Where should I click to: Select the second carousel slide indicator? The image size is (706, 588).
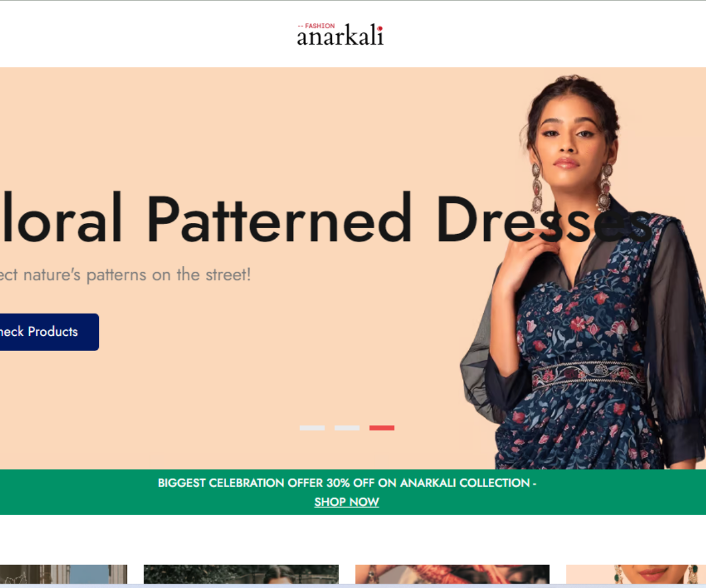click(x=347, y=428)
